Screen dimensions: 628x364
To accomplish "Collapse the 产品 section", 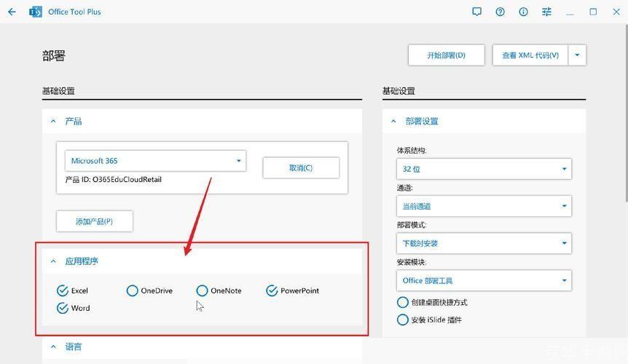I will (x=53, y=121).
